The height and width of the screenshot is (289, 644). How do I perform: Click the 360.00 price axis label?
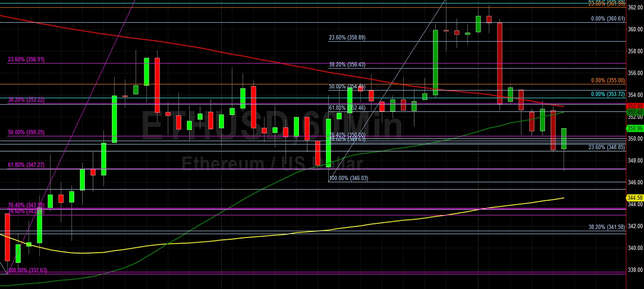(x=636, y=29)
